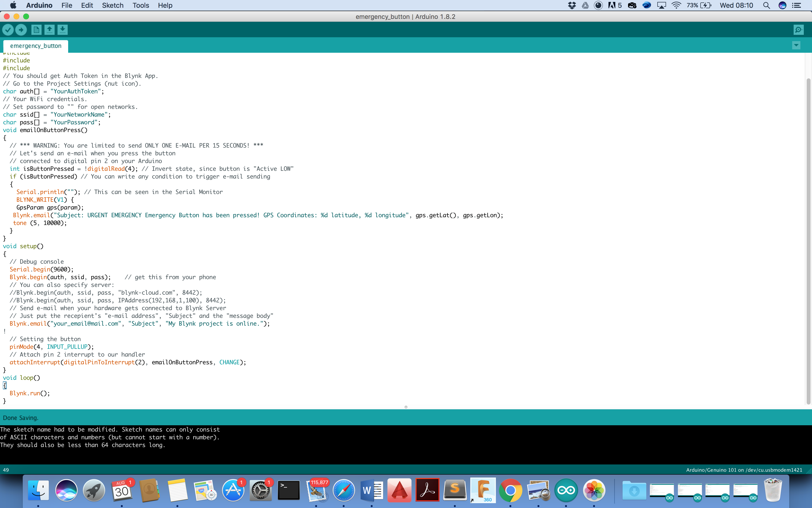Open the Apple menu
Screen dimensions: 812x508
pyautogui.click(x=13, y=5)
